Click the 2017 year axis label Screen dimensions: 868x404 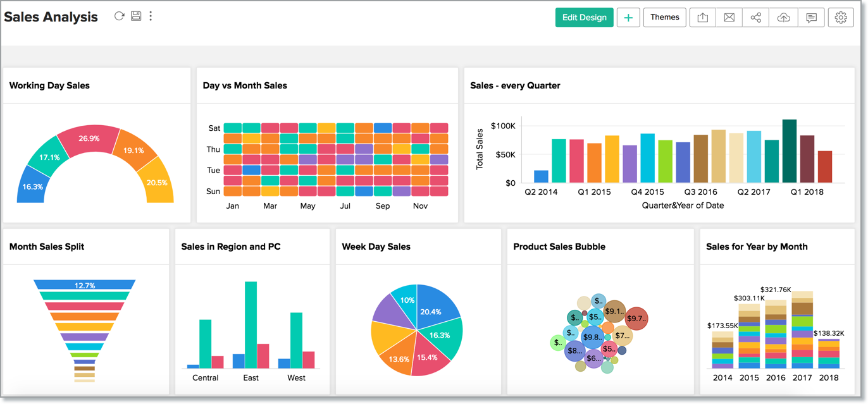[x=802, y=377]
